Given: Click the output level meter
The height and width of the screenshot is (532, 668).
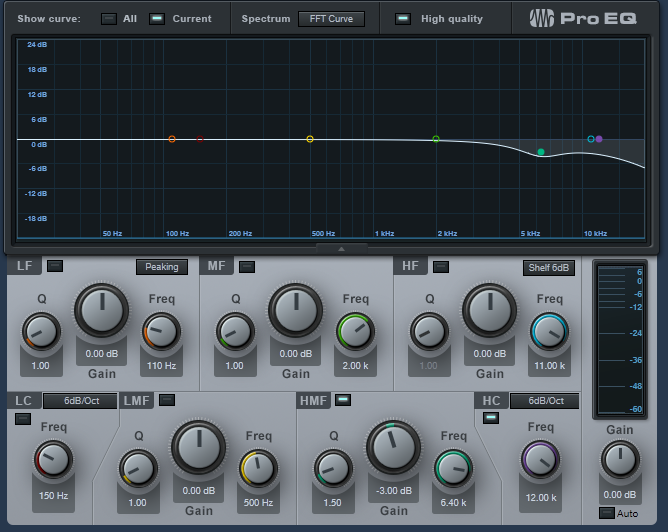Looking at the screenshot, I should pyautogui.click(x=620, y=339).
